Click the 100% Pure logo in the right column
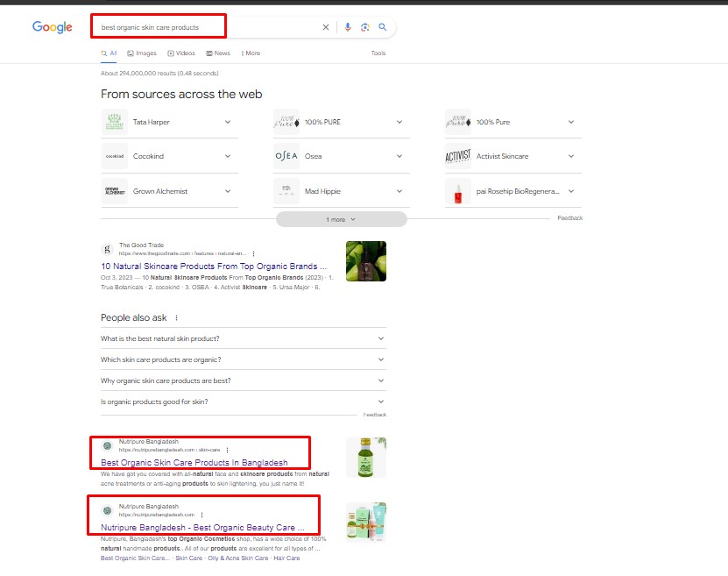The height and width of the screenshot is (576, 728). click(x=458, y=122)
